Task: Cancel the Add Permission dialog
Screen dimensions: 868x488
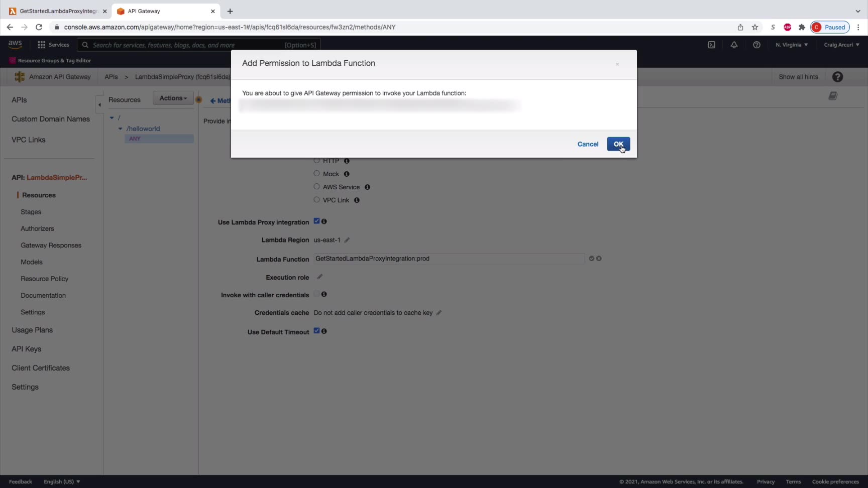Action: point(588,144)
